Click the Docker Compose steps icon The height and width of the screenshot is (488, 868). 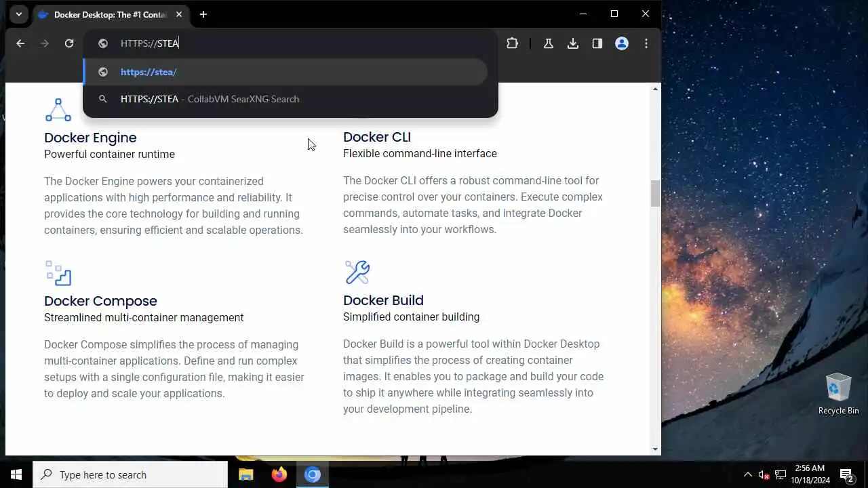(58, 273)
